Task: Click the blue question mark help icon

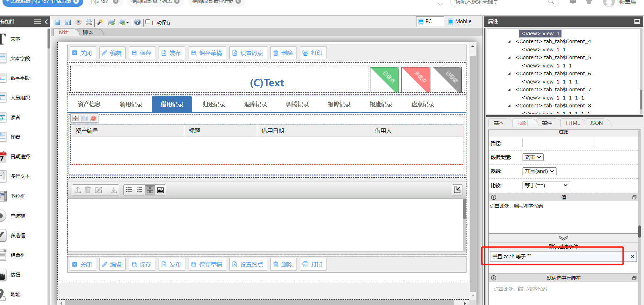Action: point(138,22)
